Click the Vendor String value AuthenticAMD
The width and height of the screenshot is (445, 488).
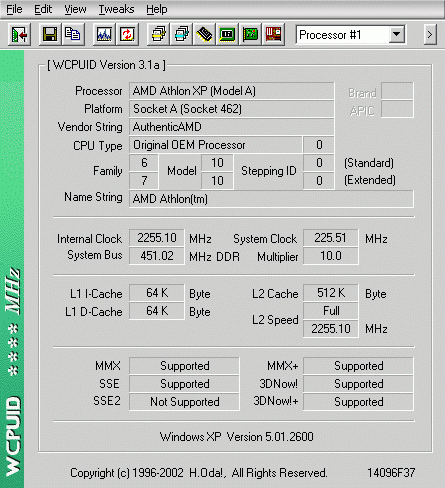click(232, 127)
